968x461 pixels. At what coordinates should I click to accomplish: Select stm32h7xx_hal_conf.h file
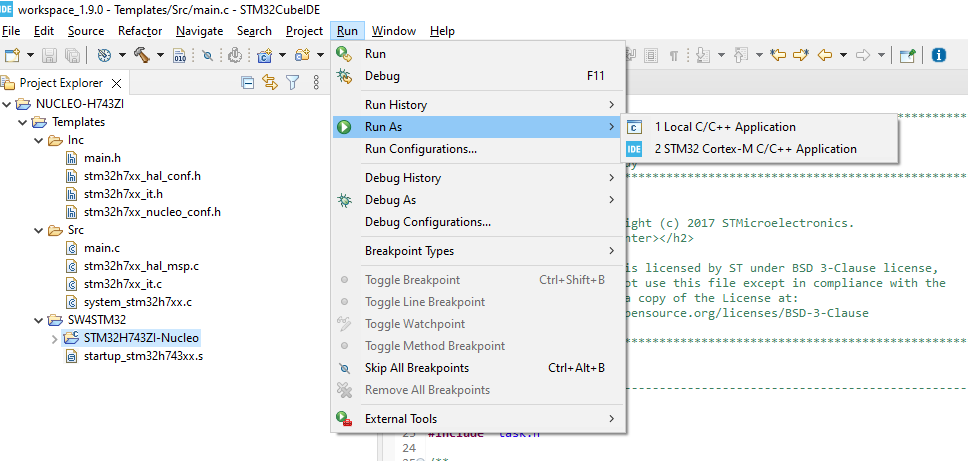143,176
